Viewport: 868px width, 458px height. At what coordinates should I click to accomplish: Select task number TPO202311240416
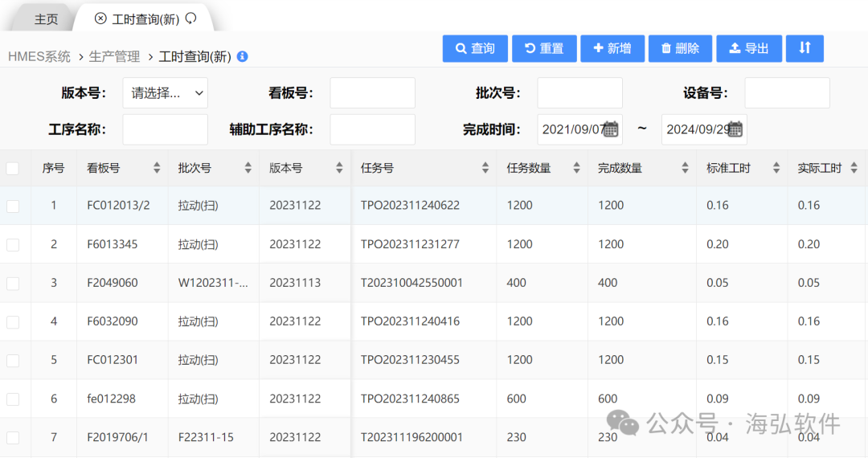pos(410,321)
